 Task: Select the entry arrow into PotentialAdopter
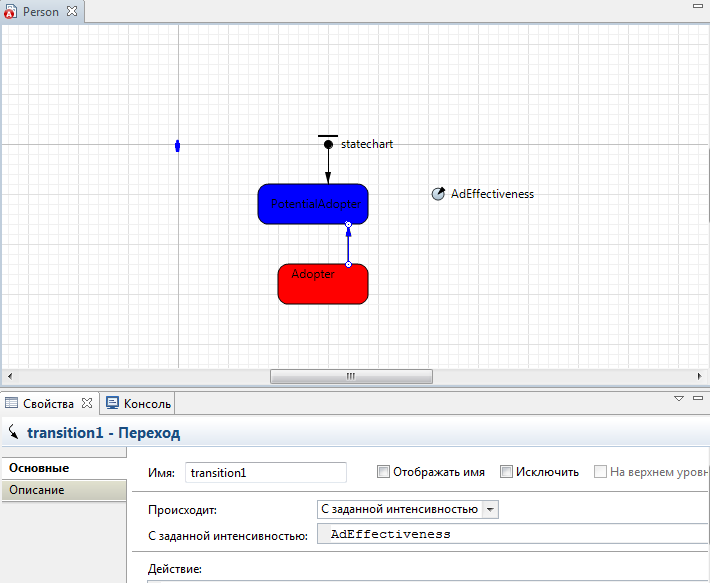click(x=328, y=167)
